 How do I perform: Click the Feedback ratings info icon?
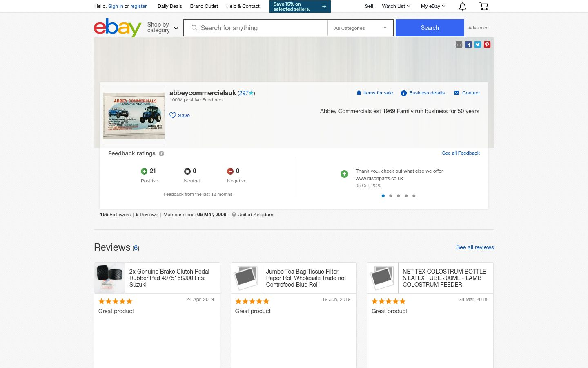tap(162, 154)
